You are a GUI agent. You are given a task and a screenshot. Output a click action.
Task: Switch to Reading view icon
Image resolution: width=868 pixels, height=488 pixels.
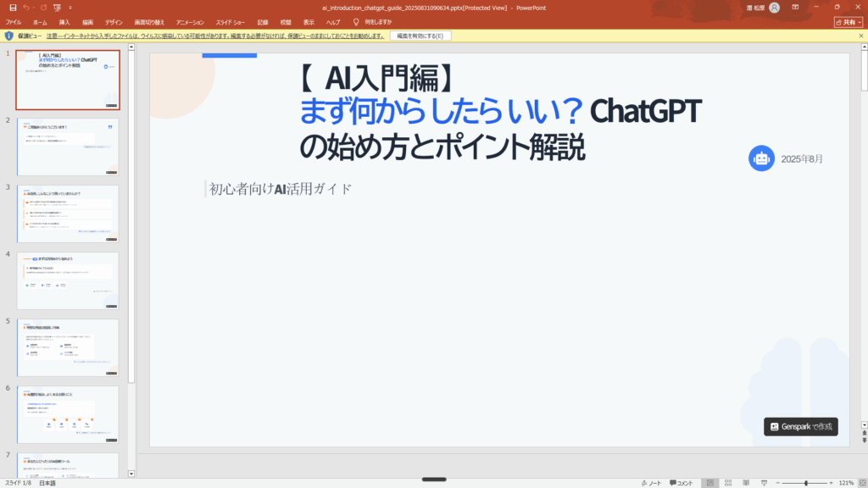point(746,483)
